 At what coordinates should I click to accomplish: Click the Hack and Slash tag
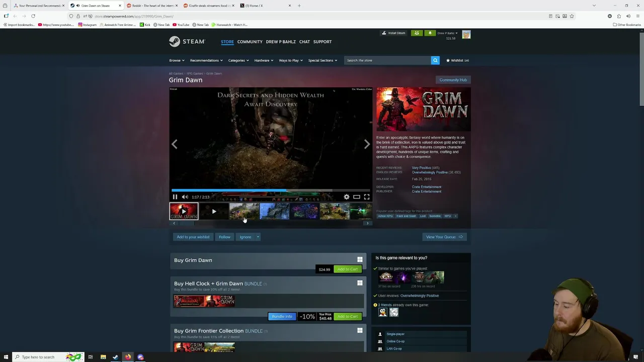tap(406, 216)
